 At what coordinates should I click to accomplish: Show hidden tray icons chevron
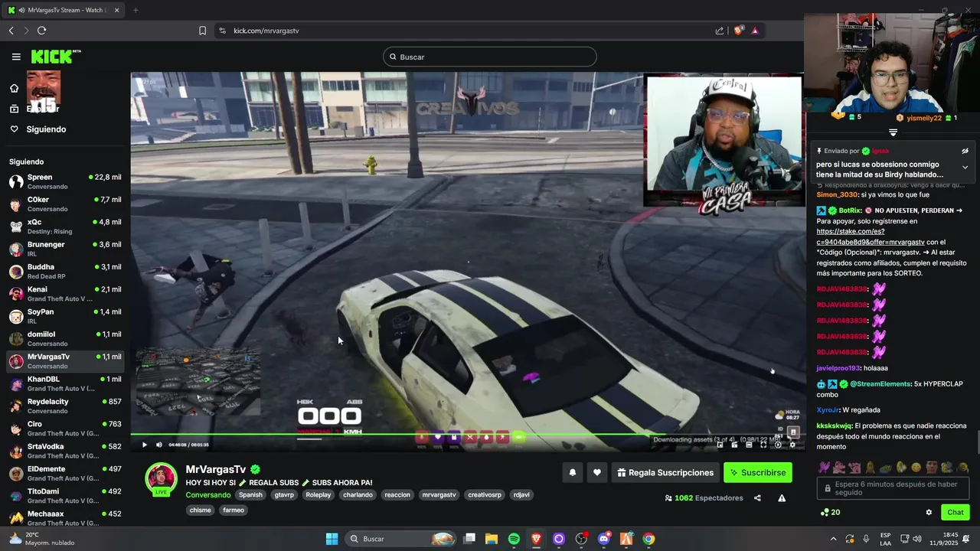[833, 539]
